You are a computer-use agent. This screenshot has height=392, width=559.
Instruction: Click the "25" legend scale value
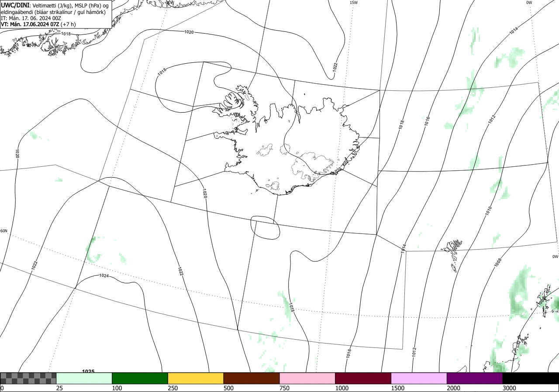pyautogui.click(x=60, y=388)
